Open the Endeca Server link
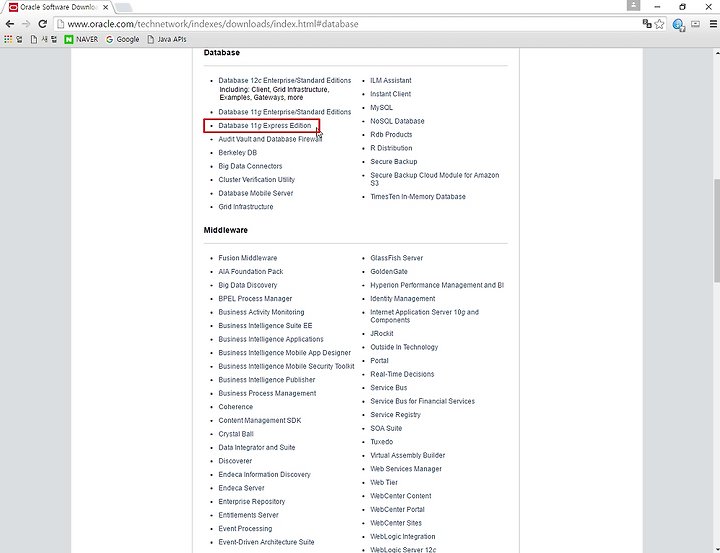 point(242,488)
